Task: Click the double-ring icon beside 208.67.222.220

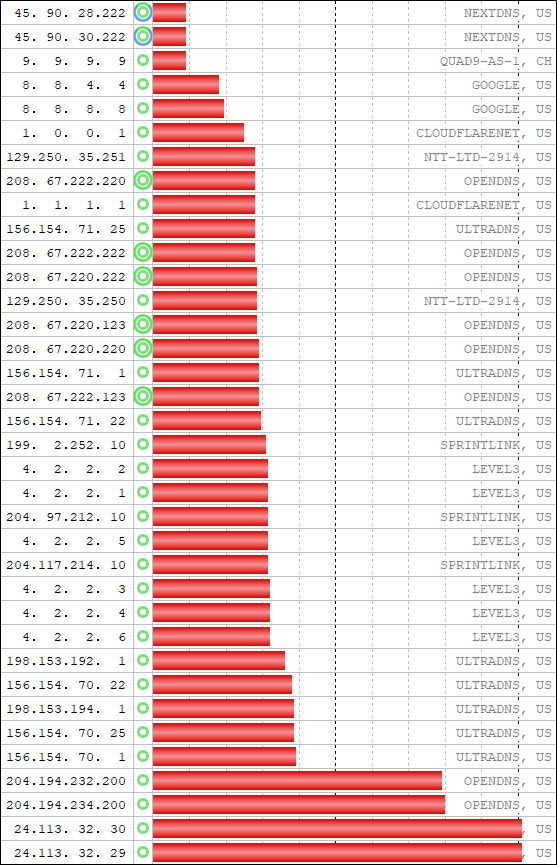Action: 143,180
